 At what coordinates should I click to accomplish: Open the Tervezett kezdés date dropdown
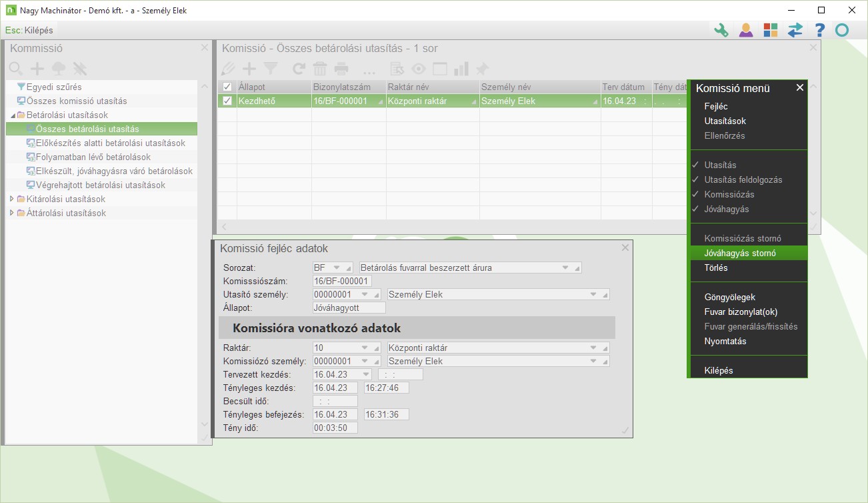[x=365, y=374]
